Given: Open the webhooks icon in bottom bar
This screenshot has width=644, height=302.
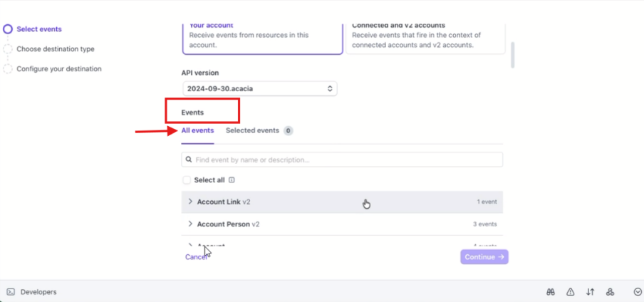Looking at the screenshot, I should click(610, 292).
